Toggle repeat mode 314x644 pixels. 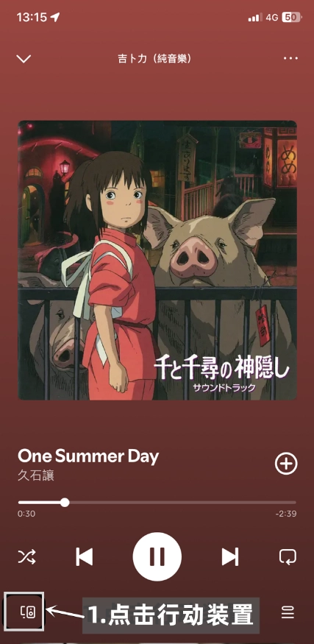point(288,557)
